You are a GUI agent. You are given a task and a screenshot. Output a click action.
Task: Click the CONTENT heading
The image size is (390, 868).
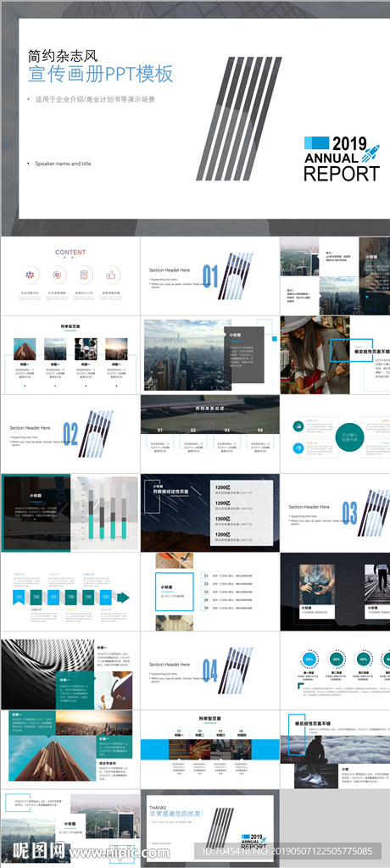tap(70, 253)
